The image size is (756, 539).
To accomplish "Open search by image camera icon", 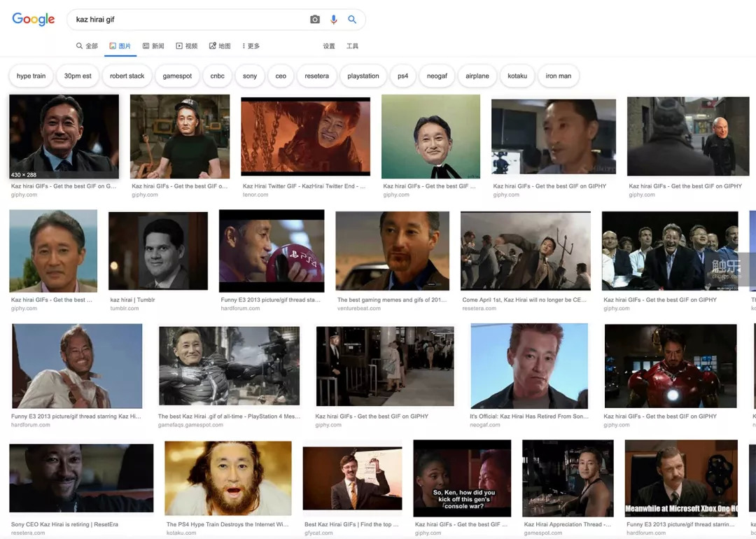I will [x=315, y=20].
